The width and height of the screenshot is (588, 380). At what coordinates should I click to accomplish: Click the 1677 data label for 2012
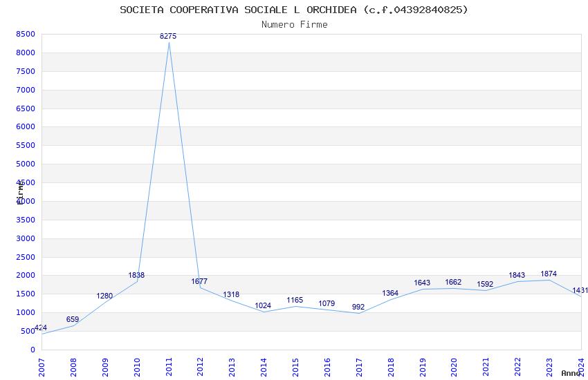tap(199, 281)
